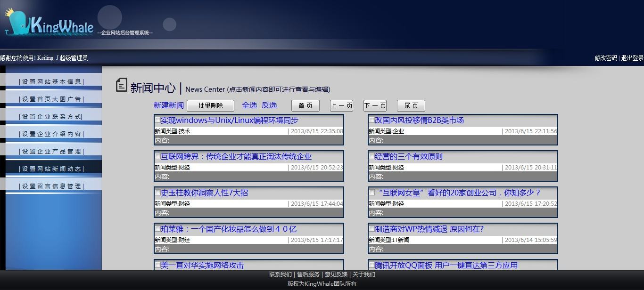The height and width of the screenshot is (290, 644).
Task: Open 设置首页大图广告 menu item
Action: click(x=51, y=99)
